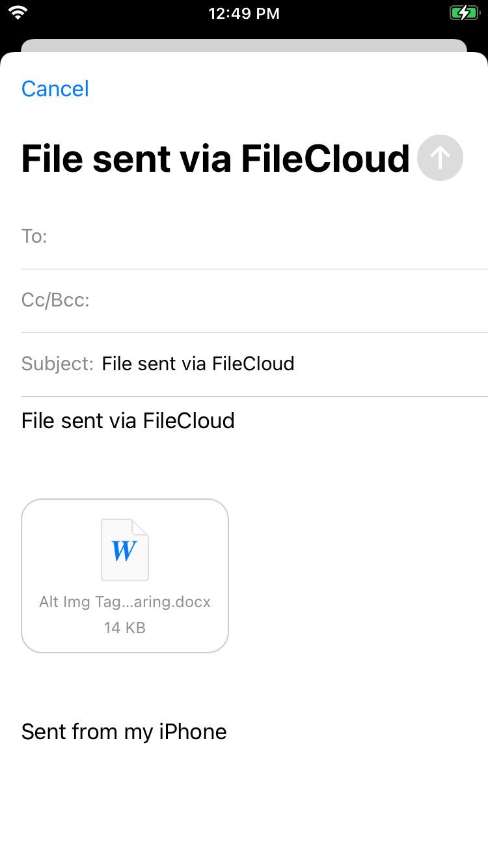The height and width of the screenshot is (868, 488).
Task: Click the battery charging icon
Action: click(463, 13)
